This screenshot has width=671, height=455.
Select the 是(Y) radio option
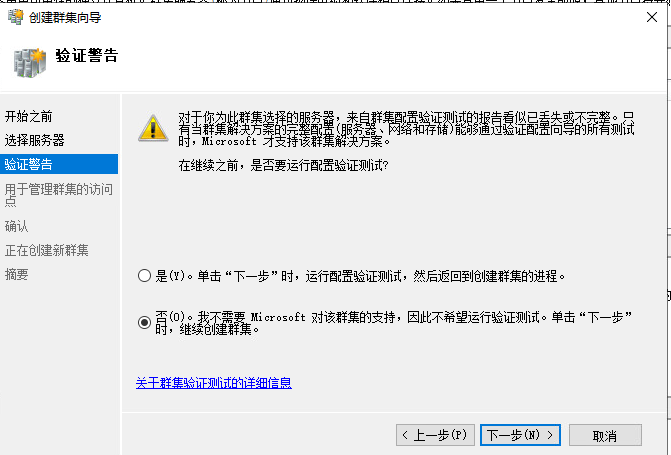point(144,276)
